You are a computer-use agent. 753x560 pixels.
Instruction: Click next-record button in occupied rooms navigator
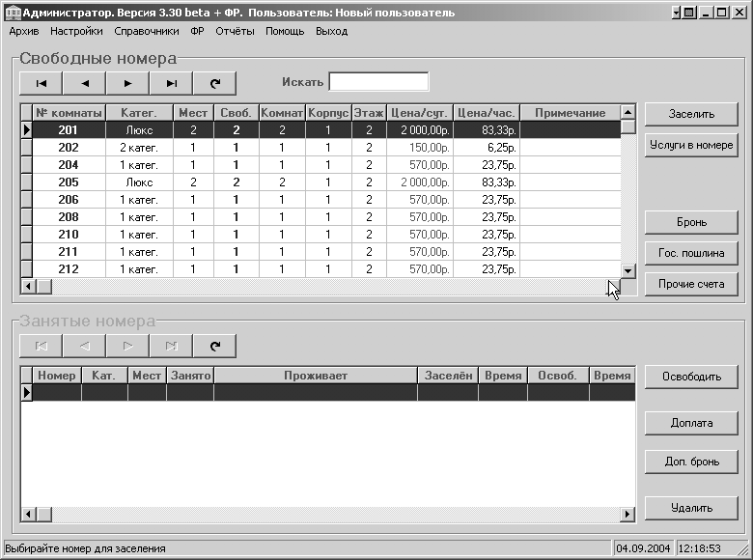pos(127,346)
